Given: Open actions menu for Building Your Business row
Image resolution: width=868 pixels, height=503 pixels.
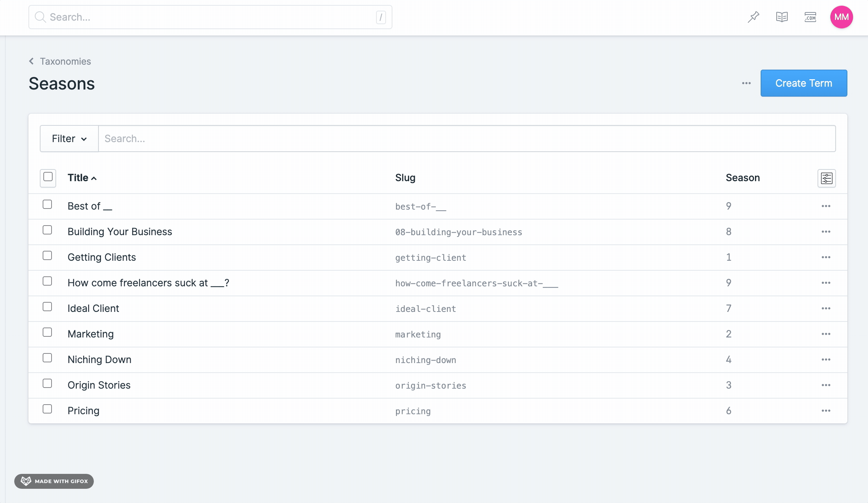Looking at the screenshot, I should click(x=826, y=232).
